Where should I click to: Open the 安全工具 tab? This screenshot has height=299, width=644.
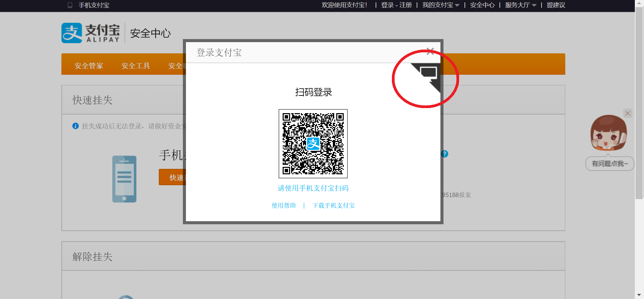pos(136,66)
